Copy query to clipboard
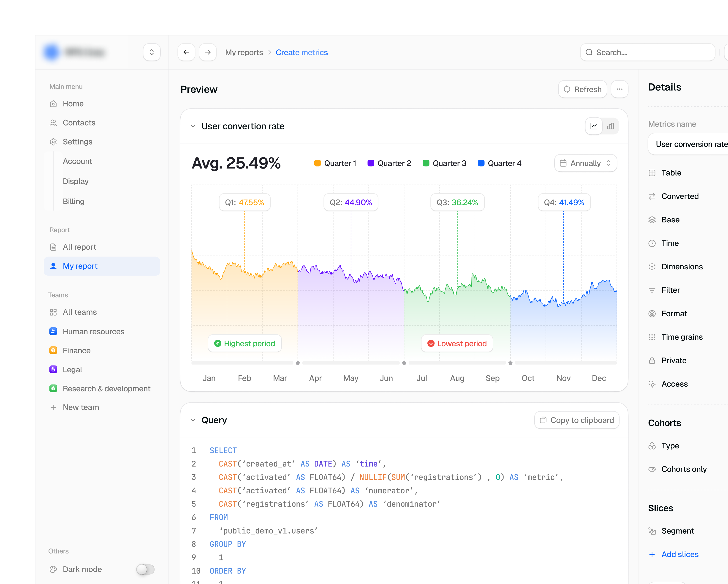Screen dimensions: 728x584 577,420
